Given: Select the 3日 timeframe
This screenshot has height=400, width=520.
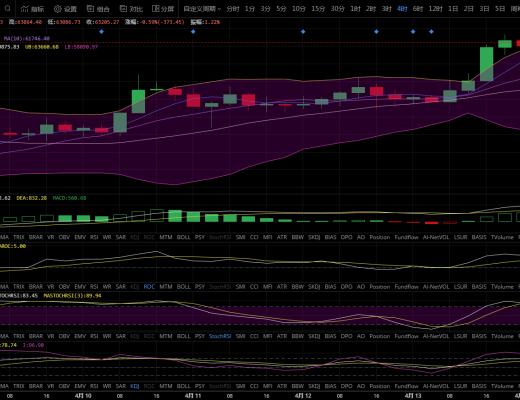Looking at the screenshot, I should 484,9.
